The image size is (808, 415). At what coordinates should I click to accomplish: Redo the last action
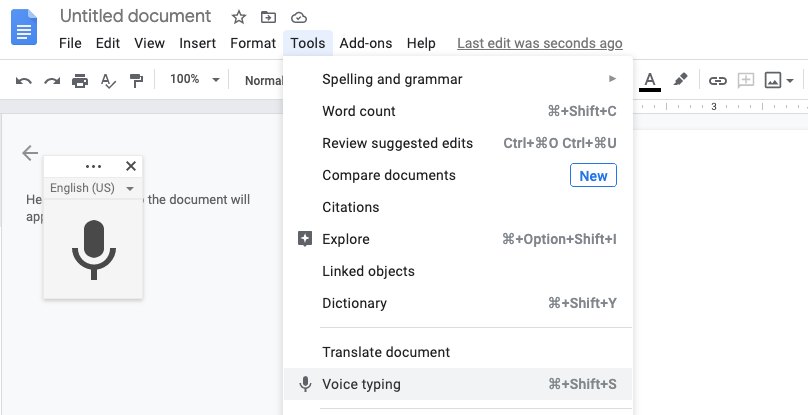(52, 80)
